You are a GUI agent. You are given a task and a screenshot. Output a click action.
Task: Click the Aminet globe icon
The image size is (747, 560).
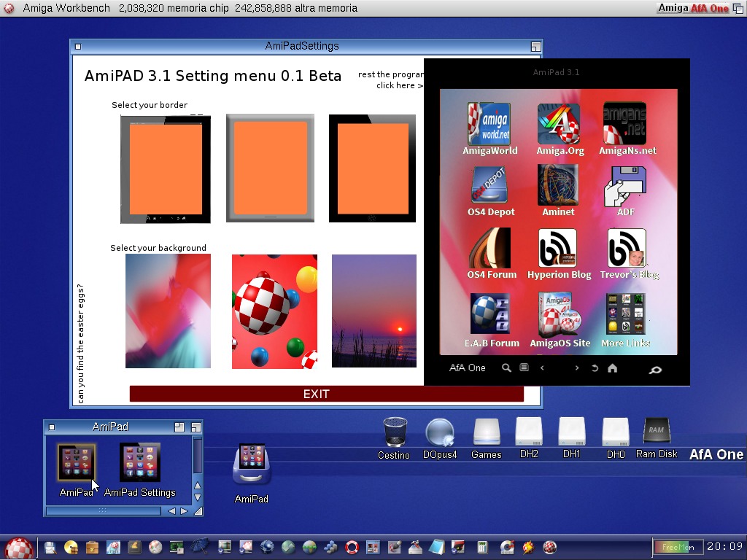[558, 185]
